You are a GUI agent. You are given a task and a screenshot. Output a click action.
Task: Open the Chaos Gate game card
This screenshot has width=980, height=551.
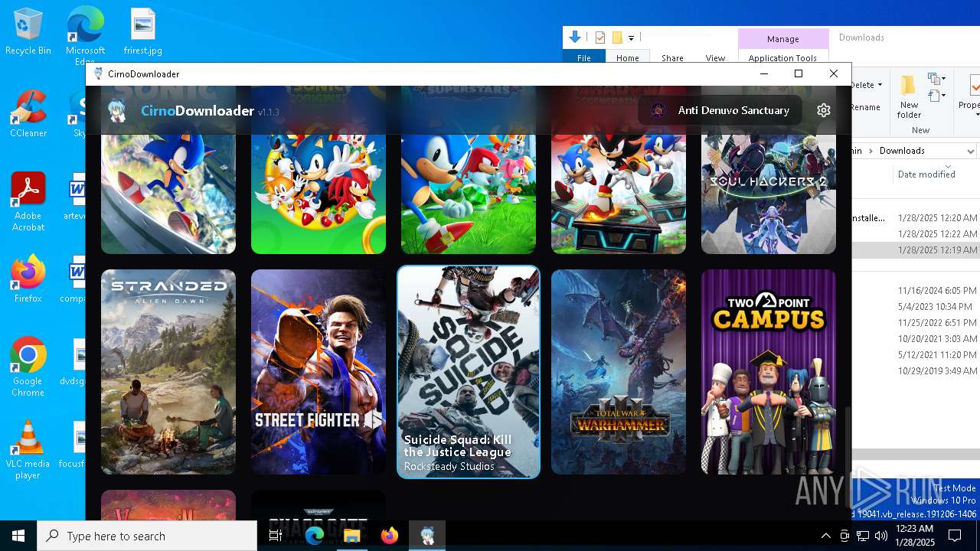coord(318,506)
